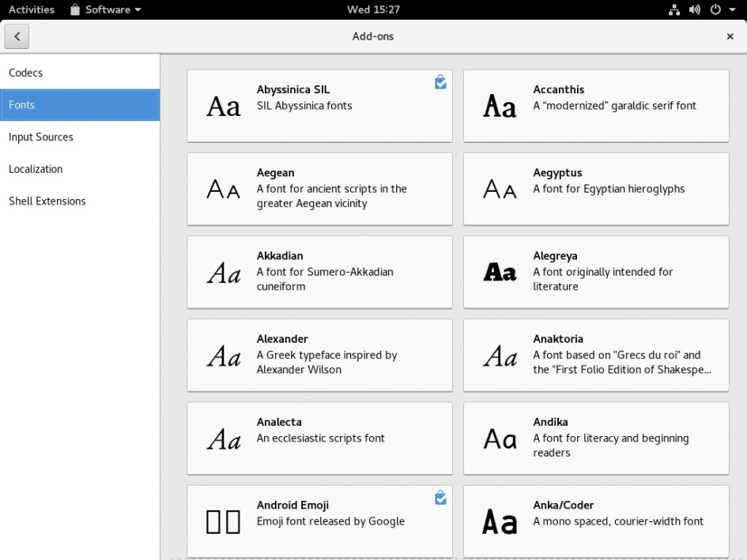Open the Software dropdown menu in top bar
Image resolution: width=747 pixels, height=560 pixels.
click(105, 9)
